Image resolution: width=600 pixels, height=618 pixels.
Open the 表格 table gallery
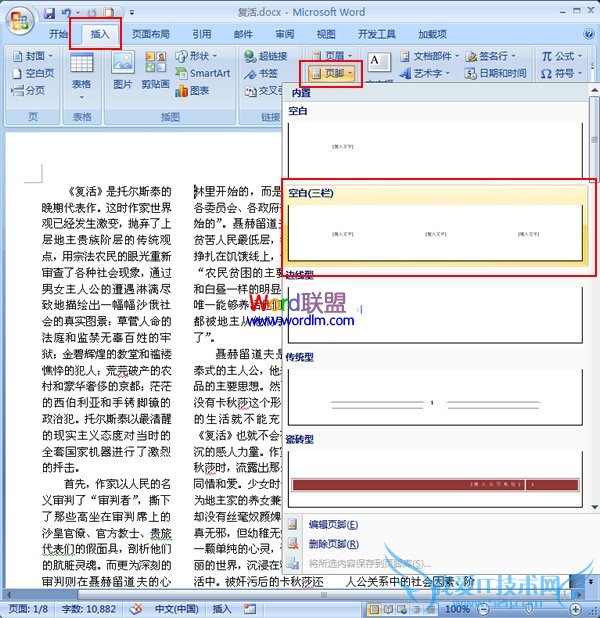(82, 76)
